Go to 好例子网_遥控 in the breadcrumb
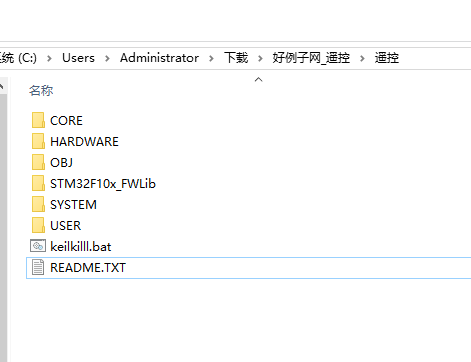 pos(311,58)
